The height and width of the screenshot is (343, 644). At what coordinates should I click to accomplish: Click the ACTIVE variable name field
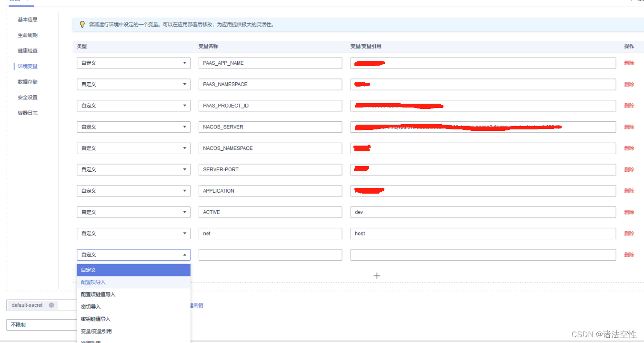(270, 212)
